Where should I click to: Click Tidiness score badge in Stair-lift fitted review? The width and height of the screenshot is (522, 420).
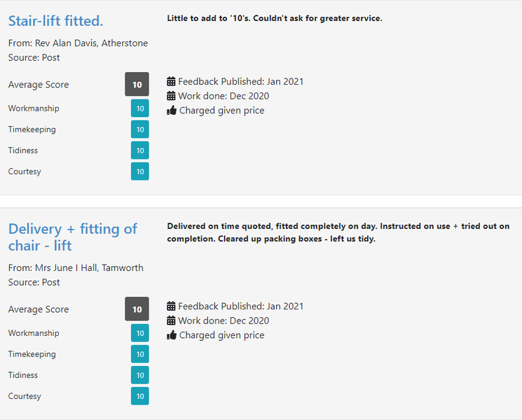tap(139, 150)
